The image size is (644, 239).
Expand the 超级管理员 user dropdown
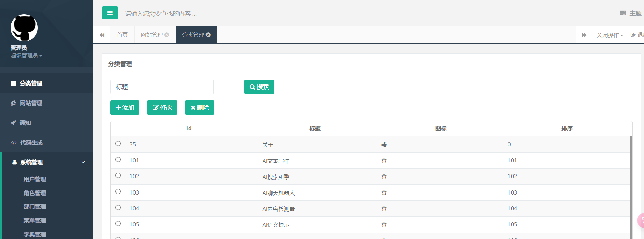26,56
